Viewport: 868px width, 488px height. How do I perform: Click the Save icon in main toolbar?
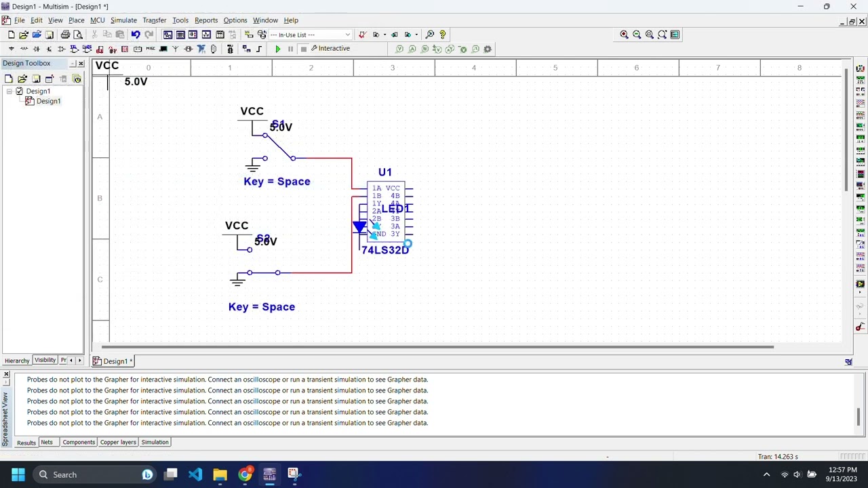point(49,35)
